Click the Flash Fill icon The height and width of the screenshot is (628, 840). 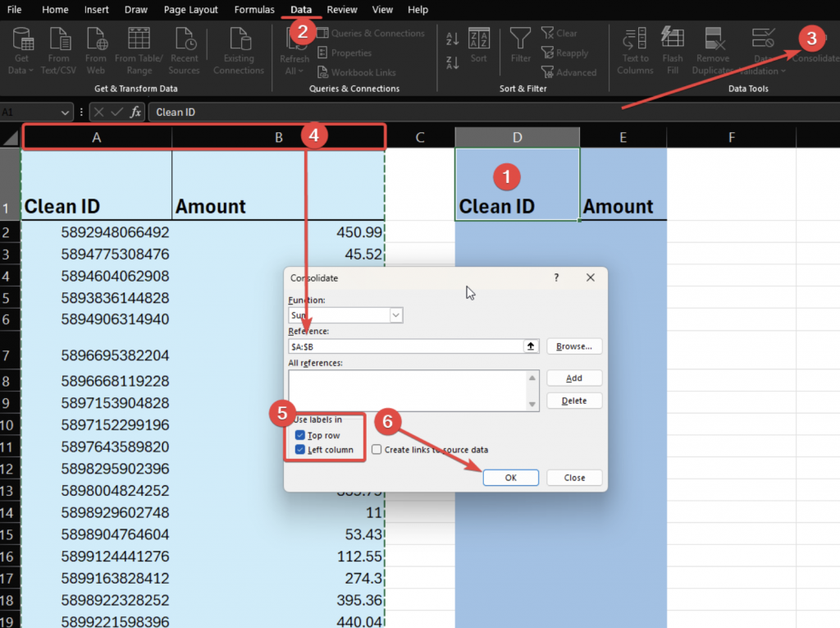pyautogui.click(x=673, y=38)
